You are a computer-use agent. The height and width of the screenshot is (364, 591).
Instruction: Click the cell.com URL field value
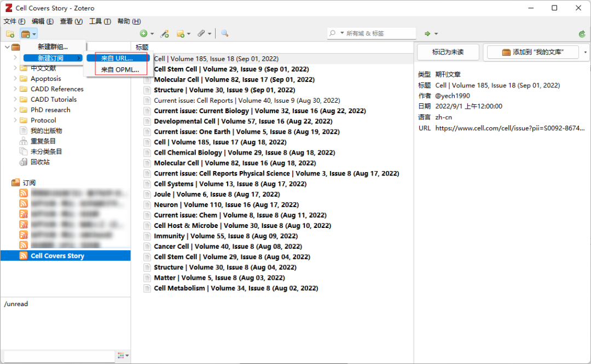(x=509, y=128)
